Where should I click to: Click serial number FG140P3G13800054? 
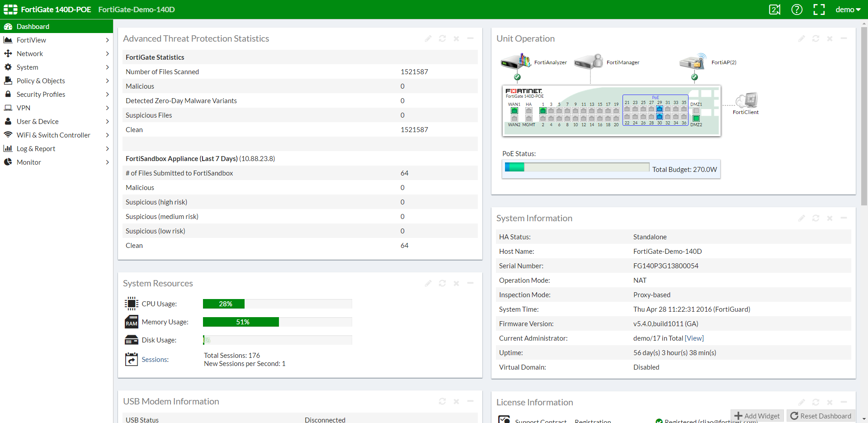(x=666, y=266)
